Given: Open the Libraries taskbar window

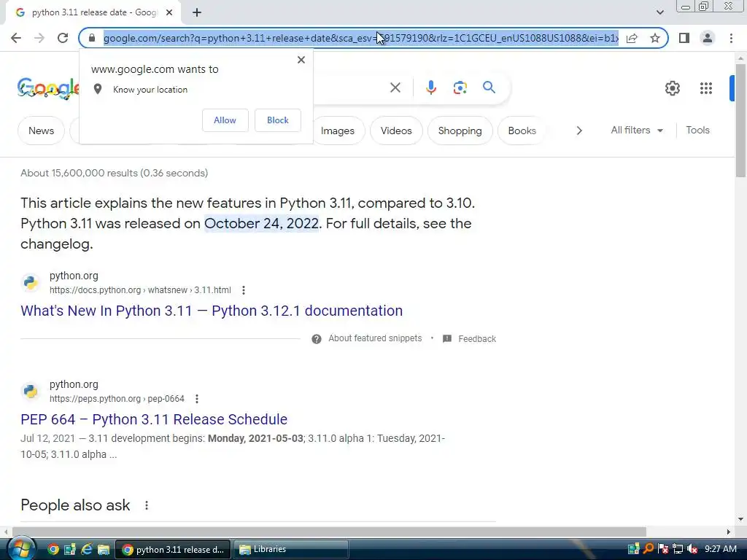Looking at the screenshot, I should (290, 550).
